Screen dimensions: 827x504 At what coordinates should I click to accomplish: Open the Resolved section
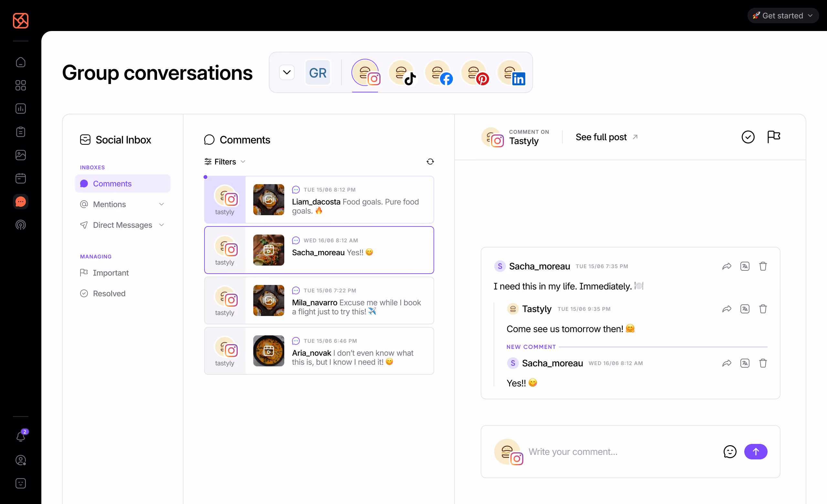[103, 293]
